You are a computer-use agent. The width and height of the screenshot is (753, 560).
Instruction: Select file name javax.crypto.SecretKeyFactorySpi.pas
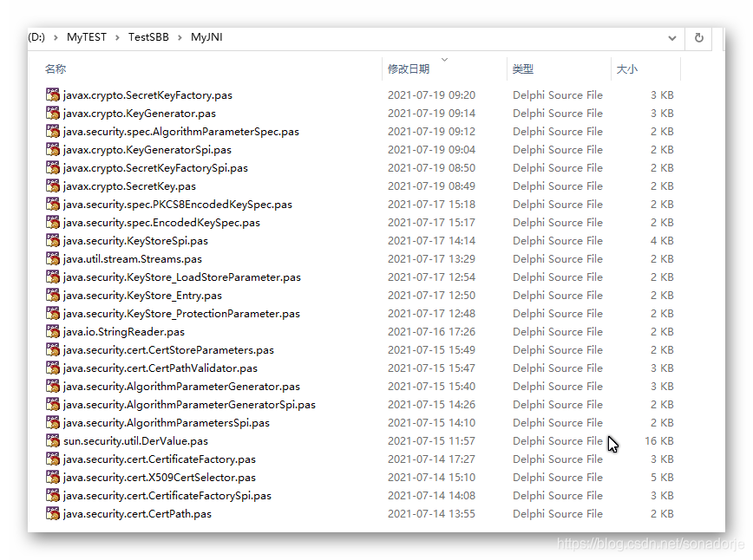coord(155,168)
